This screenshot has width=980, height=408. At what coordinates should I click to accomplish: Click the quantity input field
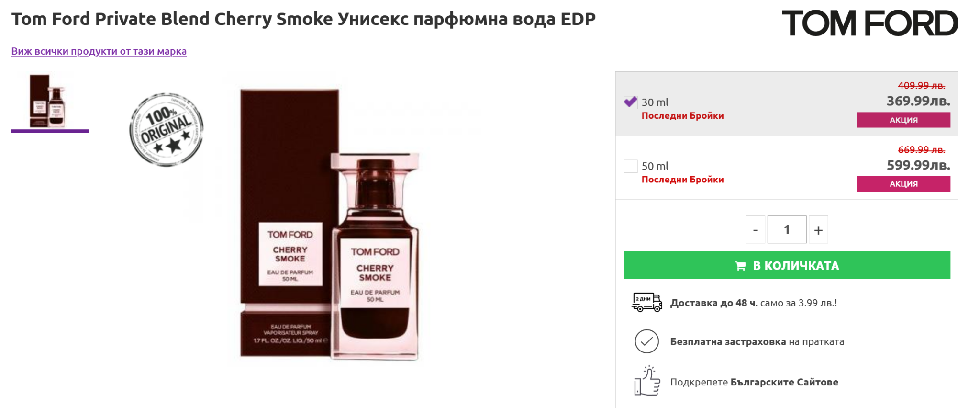point(787,230)
